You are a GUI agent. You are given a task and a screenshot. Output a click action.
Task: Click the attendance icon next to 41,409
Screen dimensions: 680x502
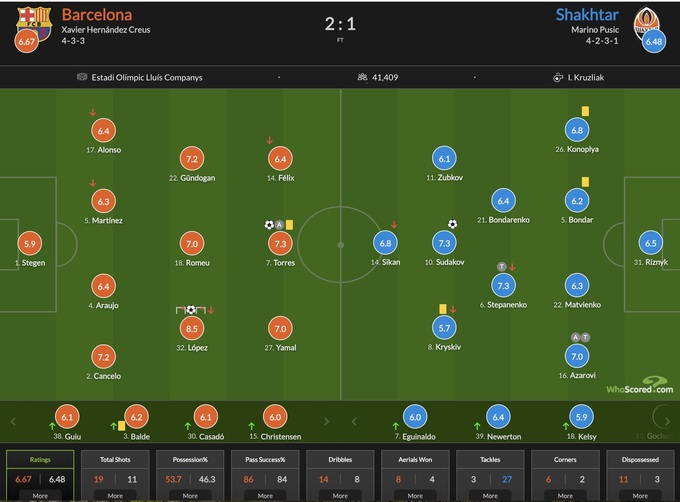(362, 77)
